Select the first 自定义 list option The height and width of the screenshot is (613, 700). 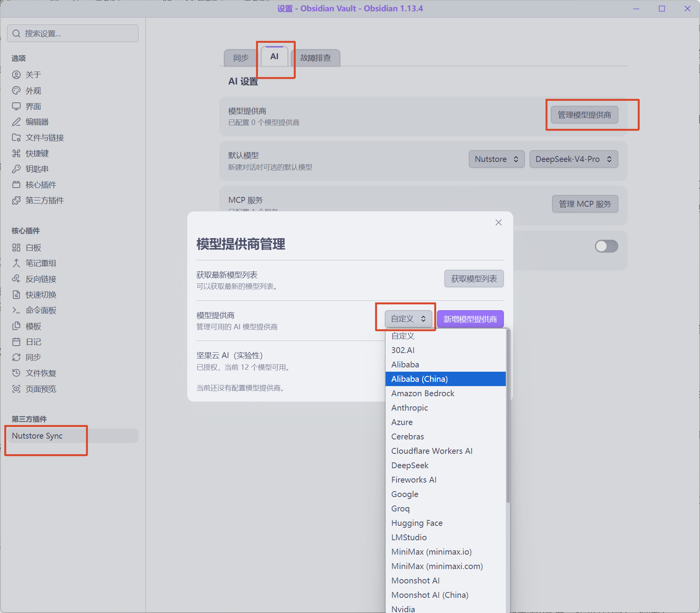click(446, 336)
